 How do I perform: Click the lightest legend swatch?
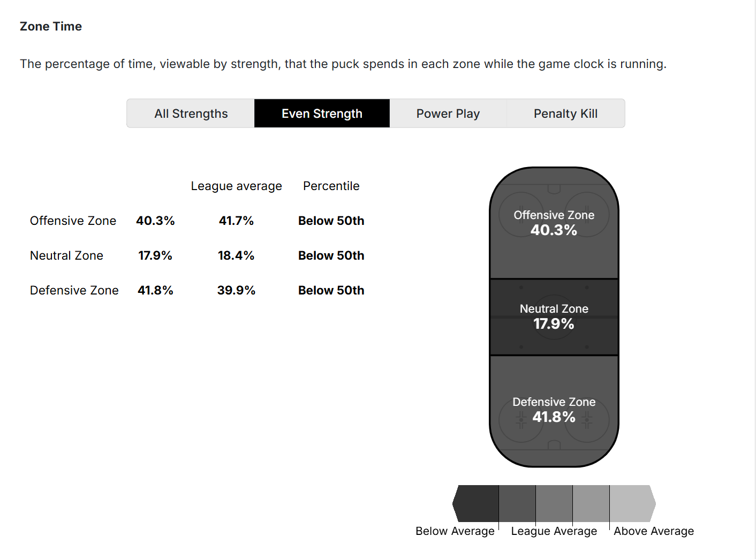[x=631, y=503]
